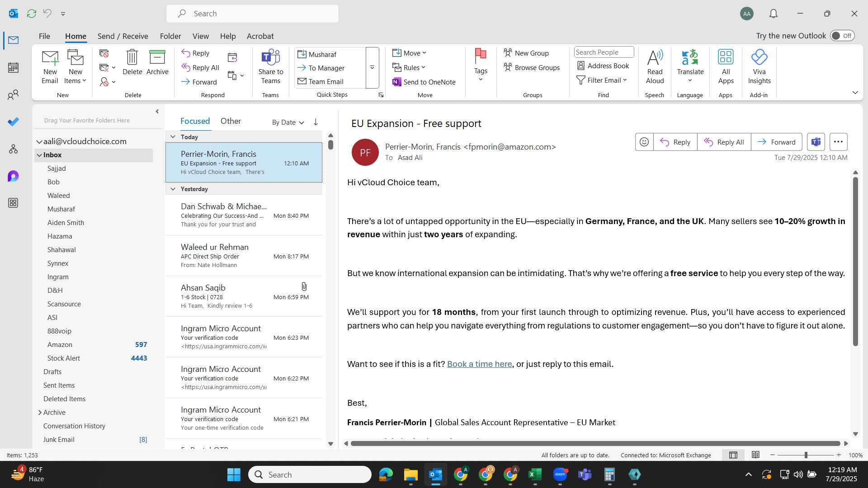Click the top Search box
Image resolution: width=868 pixels, height=488 pixels.
pos(252,14)
